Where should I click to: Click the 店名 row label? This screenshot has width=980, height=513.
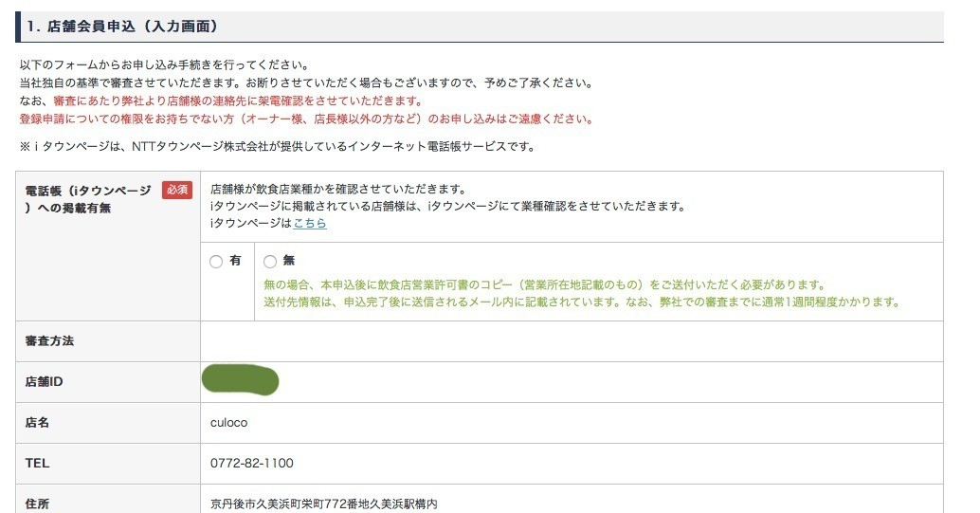click(38, 422)
